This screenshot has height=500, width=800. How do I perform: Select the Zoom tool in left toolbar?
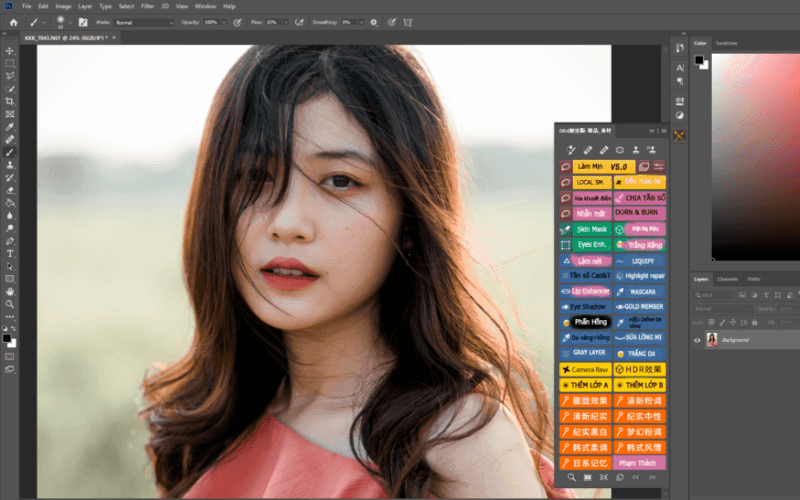pyautogui.click(x=10, y=304)
